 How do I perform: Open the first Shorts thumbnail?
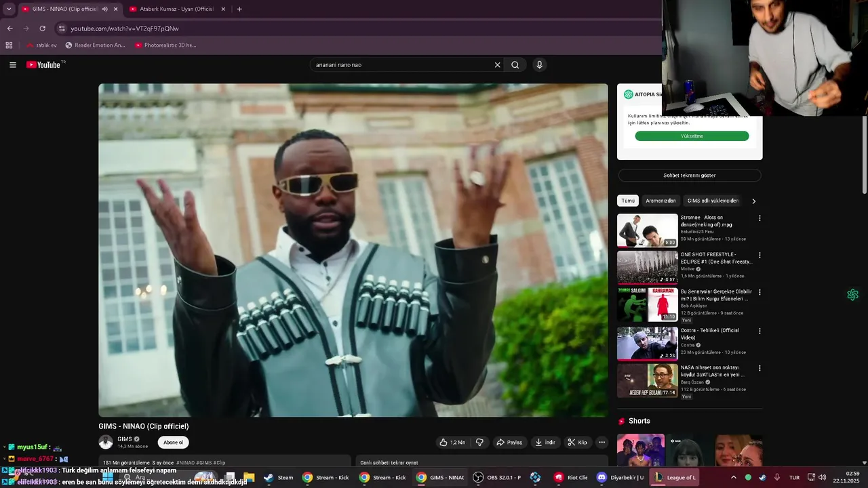pos(641,450)
